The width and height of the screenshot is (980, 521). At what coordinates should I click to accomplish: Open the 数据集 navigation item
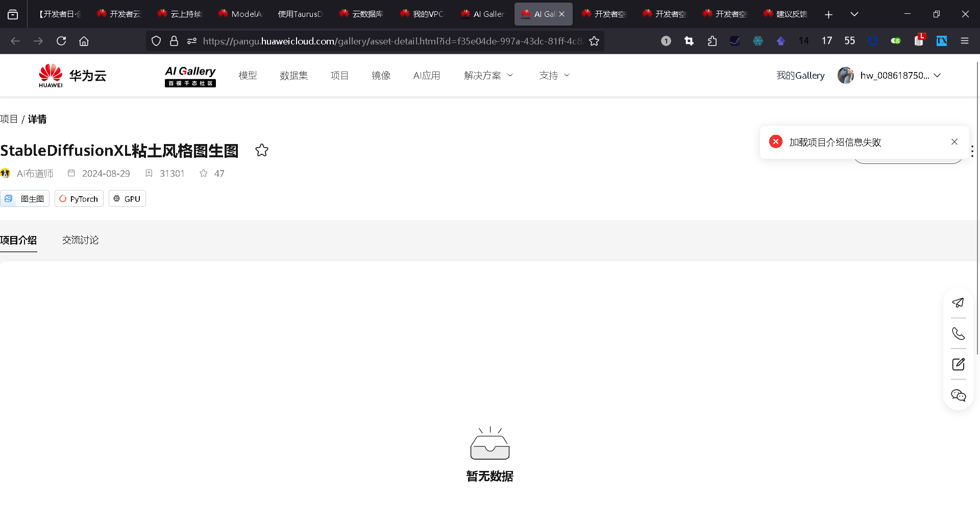(293, 76)
